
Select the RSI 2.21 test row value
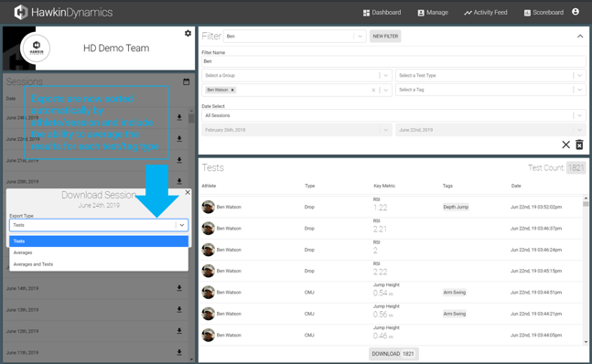coord(380,229)
